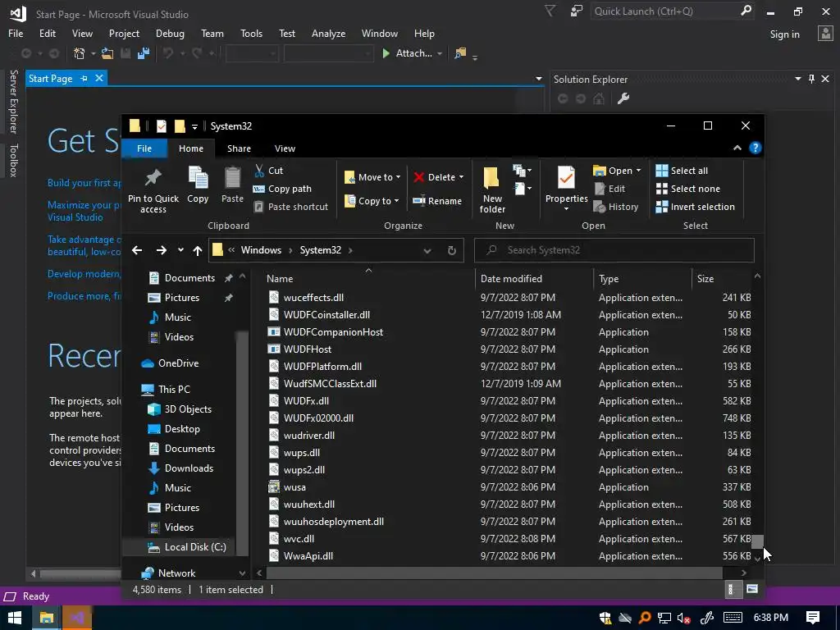Click Edit in the Open group

pyautogui.click(x=609, y=189)
